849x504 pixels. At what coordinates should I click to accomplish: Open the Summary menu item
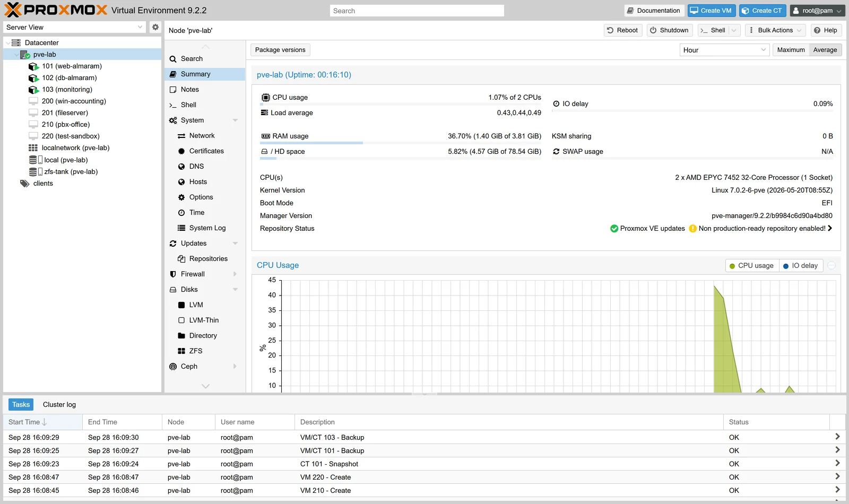(205, 74)
